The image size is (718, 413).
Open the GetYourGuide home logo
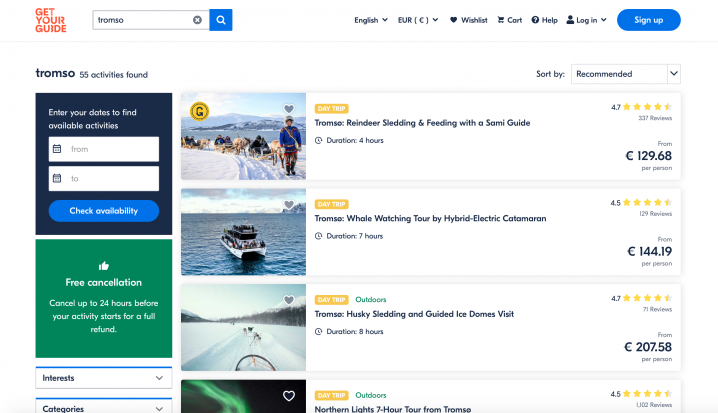(51, 20)
